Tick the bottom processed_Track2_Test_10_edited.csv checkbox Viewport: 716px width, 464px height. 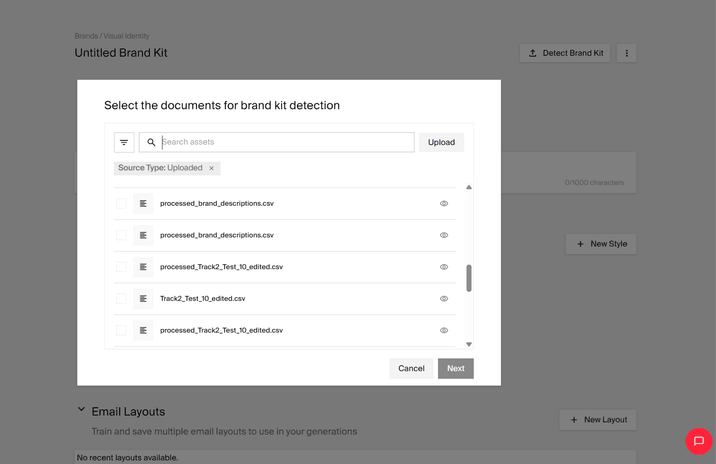pos(121,330)
